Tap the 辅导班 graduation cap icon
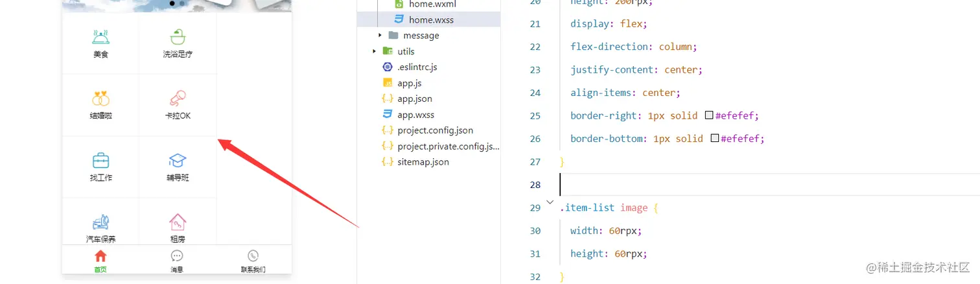980x284 pixels. [x=178, y=160]
